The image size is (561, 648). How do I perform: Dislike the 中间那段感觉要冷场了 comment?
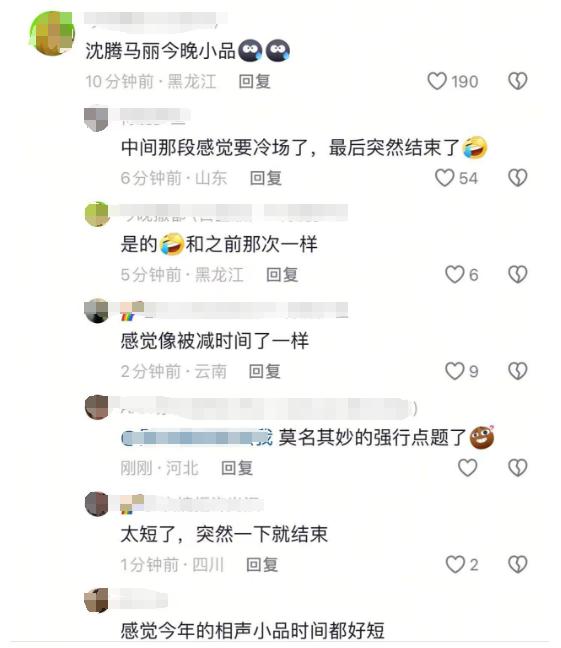point(518,178)
